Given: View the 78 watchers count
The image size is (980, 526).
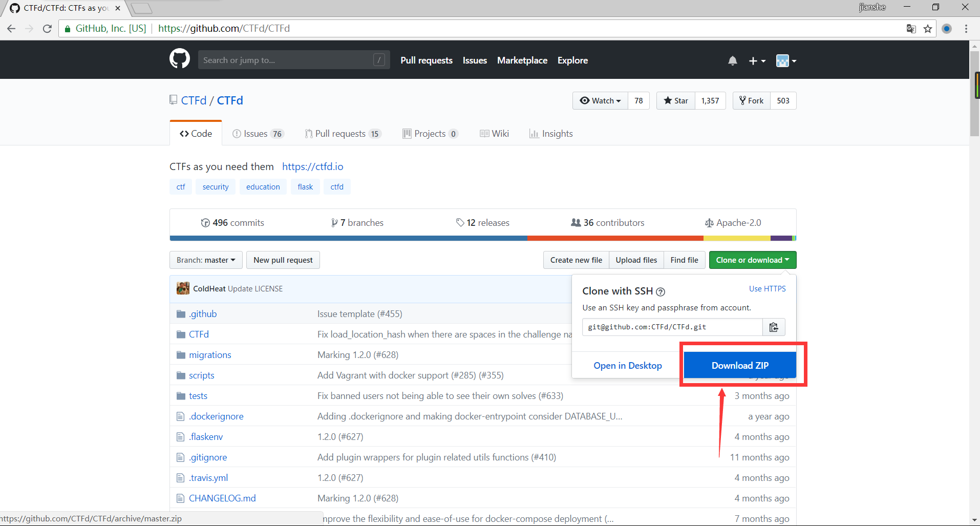Looking at the screenshot, I should pos(638,100).
